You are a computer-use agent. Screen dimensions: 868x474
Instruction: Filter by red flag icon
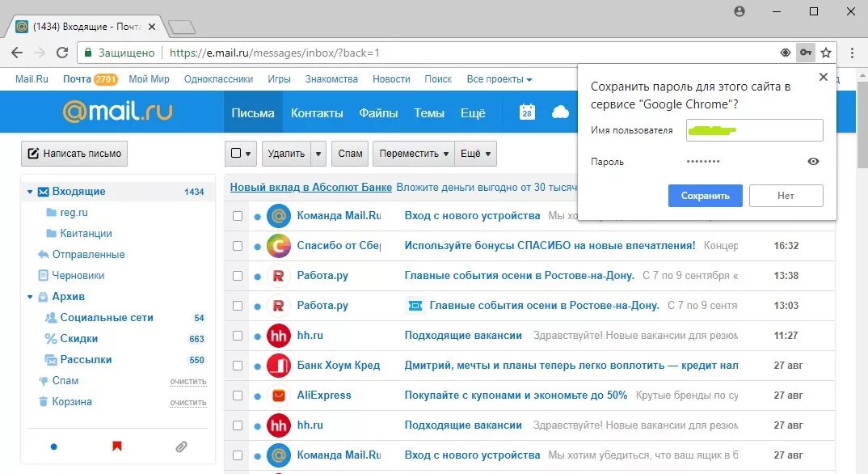pos(117,446)
